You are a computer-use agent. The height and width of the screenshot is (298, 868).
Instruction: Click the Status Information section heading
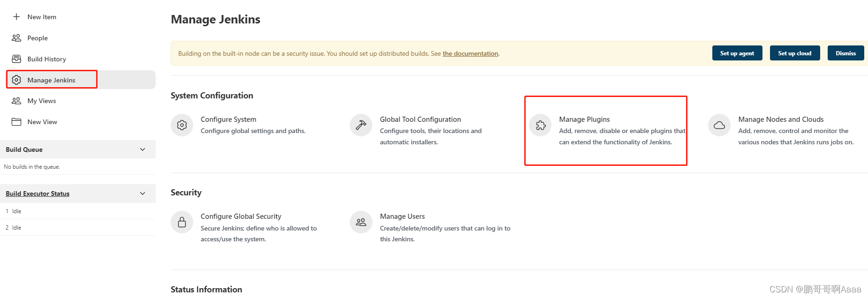[x=206, y=290]
